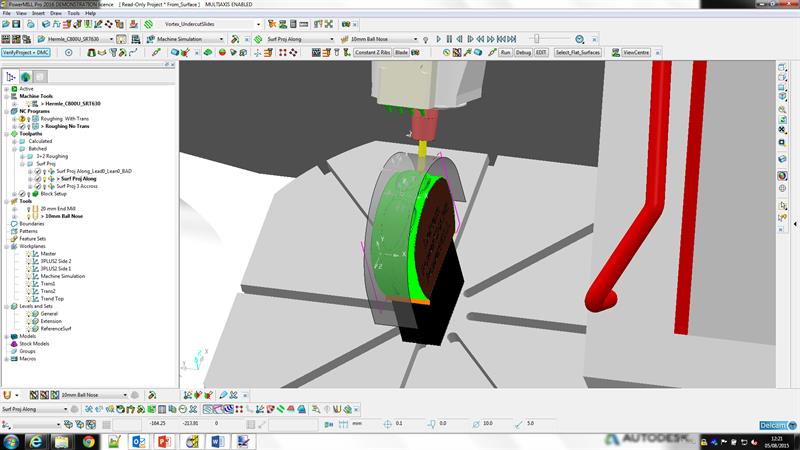Click the Zoom In magnifier icon in view toolbar
Viewport: 800px width, 450px height.
point(782,109)
